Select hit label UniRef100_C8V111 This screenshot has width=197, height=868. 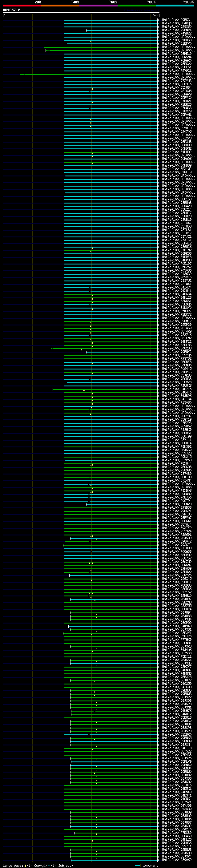tap(177, 440)
